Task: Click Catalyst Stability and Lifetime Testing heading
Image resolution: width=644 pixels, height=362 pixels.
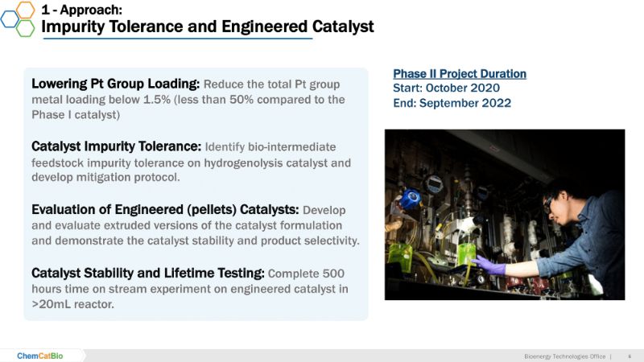Action: pos(147,272)
